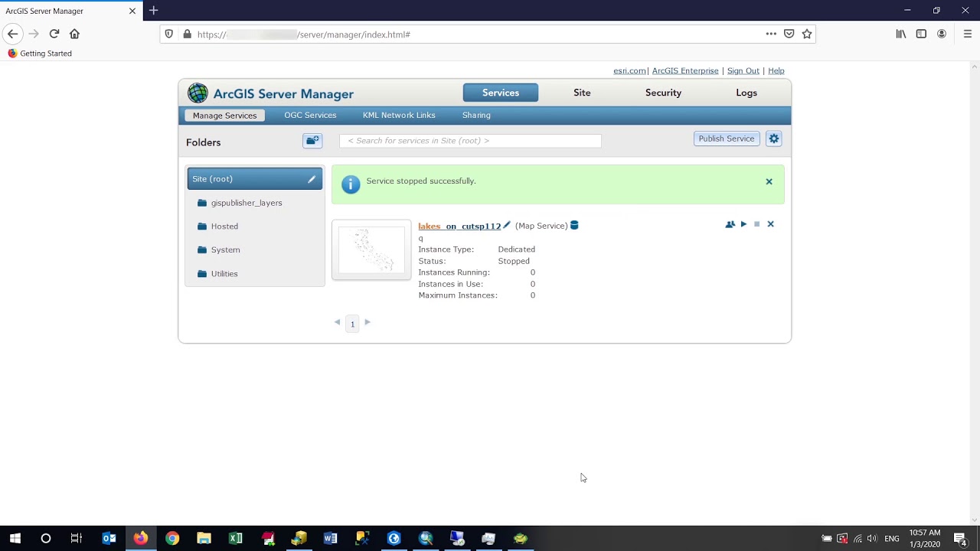This screenshot has height=551, width=980.
Task: Open the settings gear next to Publish Service
Action: (x=774, y=139)
